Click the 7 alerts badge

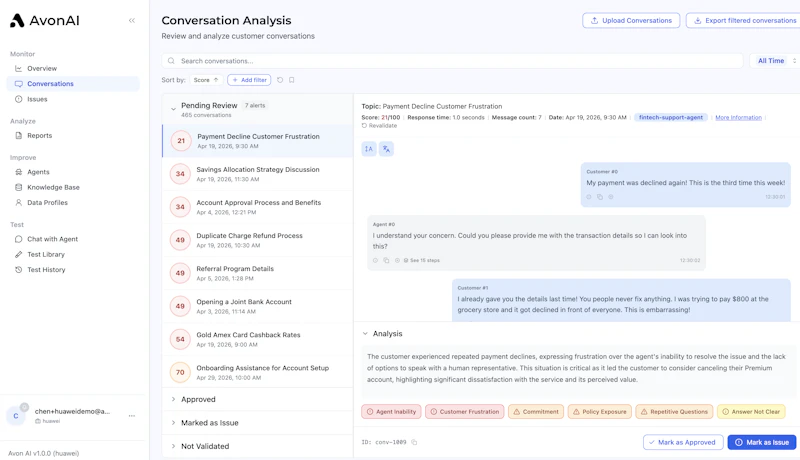coord(255,106)
